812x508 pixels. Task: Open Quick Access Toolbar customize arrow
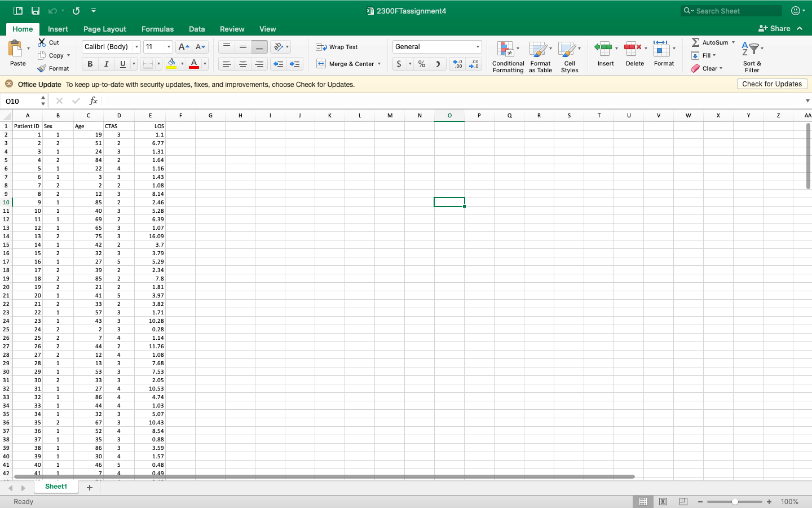pos(94,11)
